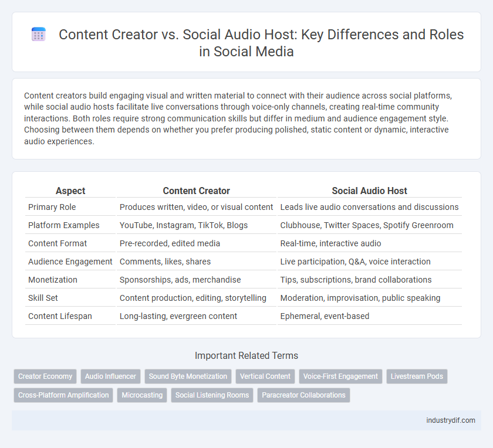The height and width of the screenshot is (448, 493).
Task: Select the Platform Examples row label
Action: pyautogui.click(x=63, y=225)
